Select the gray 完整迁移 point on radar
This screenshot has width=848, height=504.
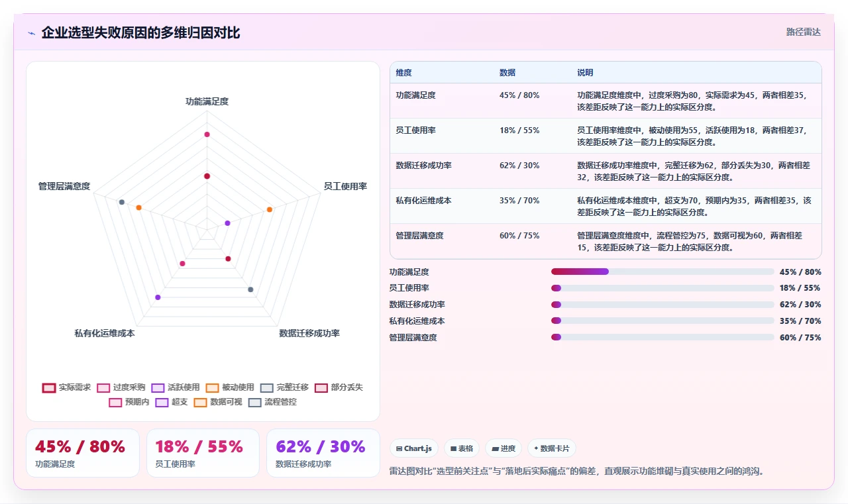[x=250, y=289]
